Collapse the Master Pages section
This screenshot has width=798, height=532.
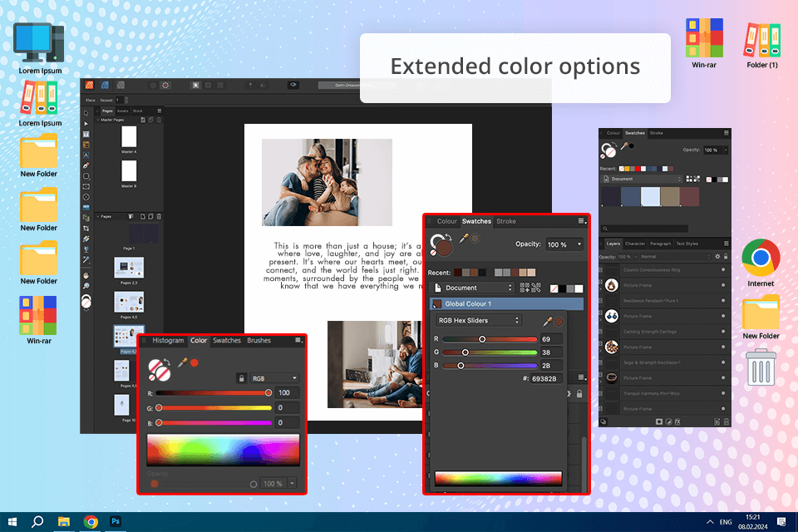[98, 120]
